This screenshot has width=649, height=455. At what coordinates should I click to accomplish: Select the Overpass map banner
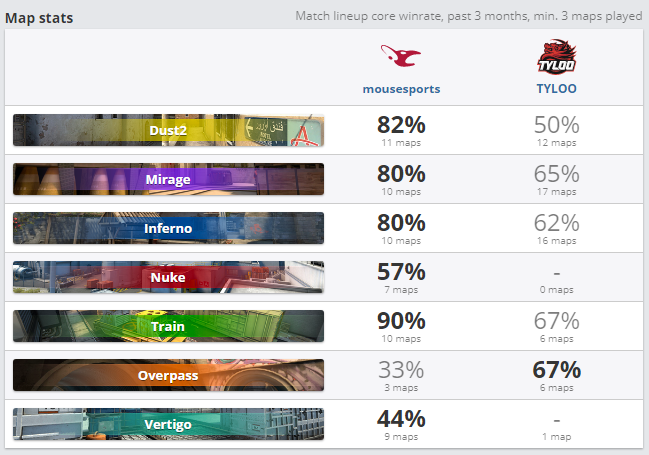point(168,375)
